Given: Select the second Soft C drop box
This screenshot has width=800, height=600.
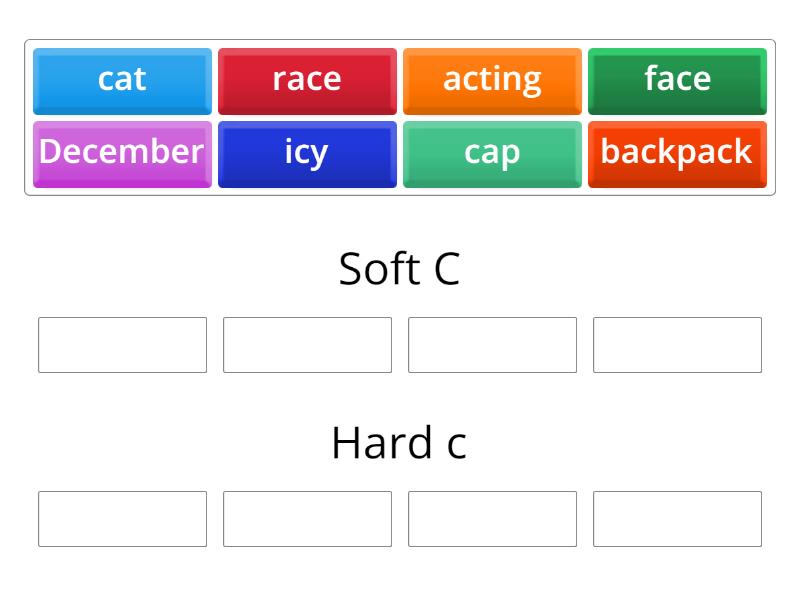Looking at the screenshot, I should (307, 345).
